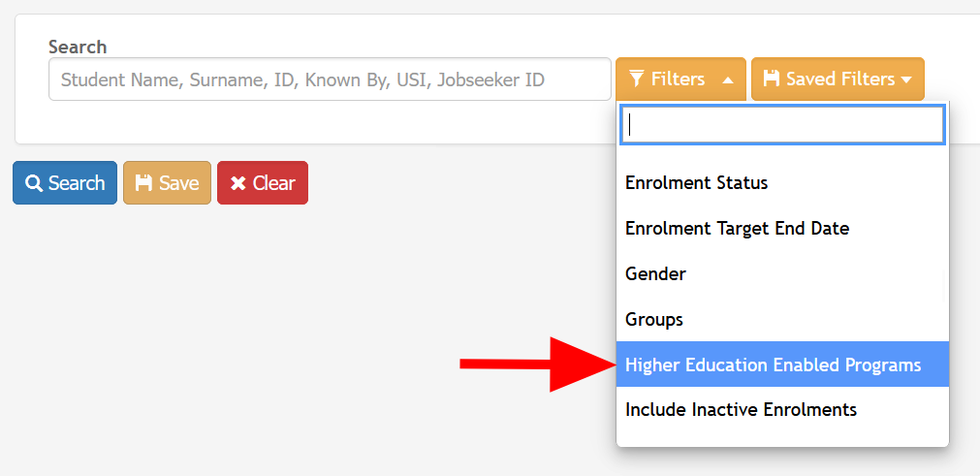The height and width of the screenshot is (476, 980).
Task: Click the funnel icon on Filters button
Action: pos(636,79)
